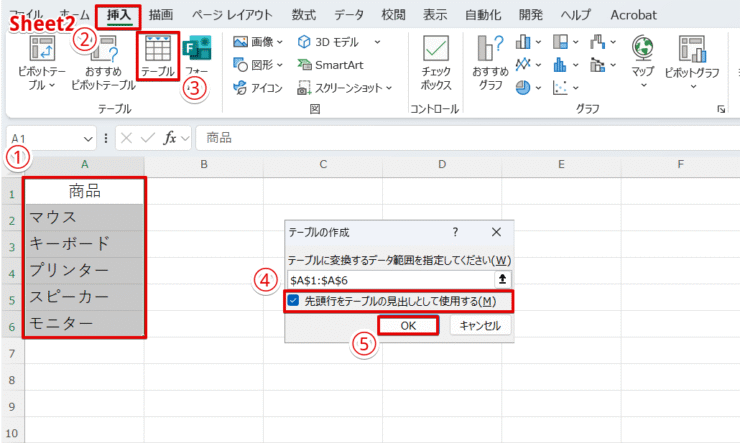Screen dimensions: 740x443
Task: Open the スクリーンショット dropdown arrow
Action: tap(389, 88)
